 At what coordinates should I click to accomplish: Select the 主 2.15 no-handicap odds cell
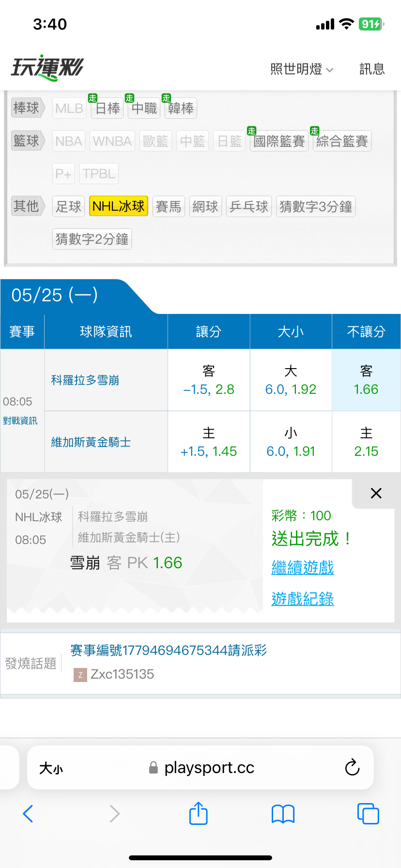pyautogui.click(x=366, y=442)
